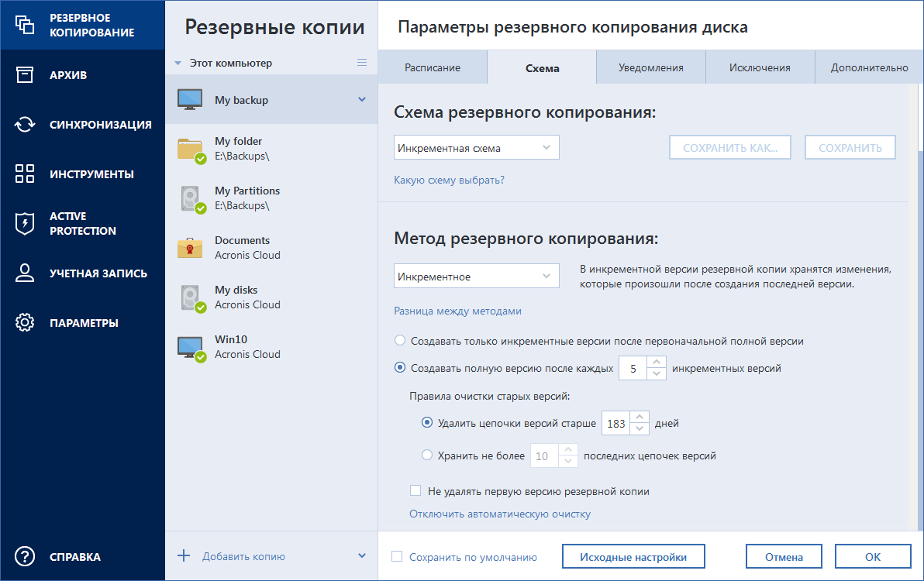Enable keeping the first backup version

415,491
